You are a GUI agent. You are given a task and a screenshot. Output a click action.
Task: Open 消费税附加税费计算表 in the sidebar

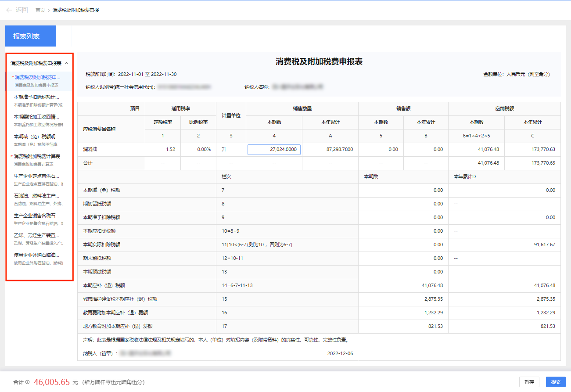pos(37,156)
